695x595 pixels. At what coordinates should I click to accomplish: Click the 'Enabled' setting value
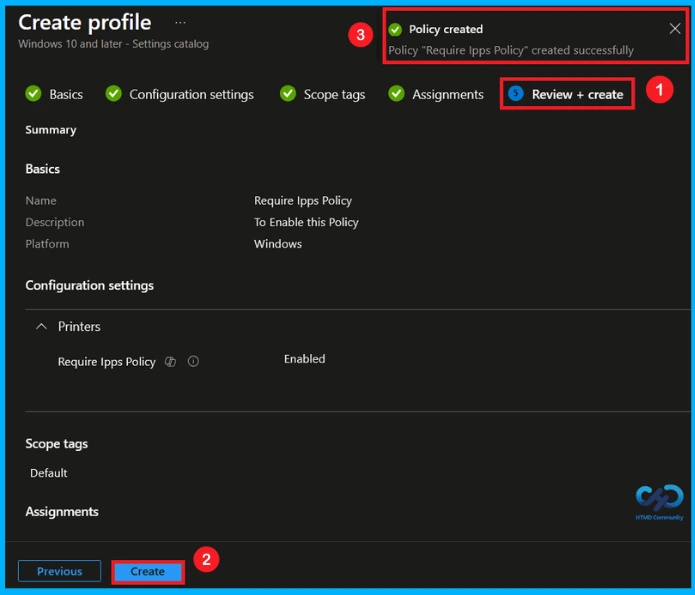(x=305, y=359)
